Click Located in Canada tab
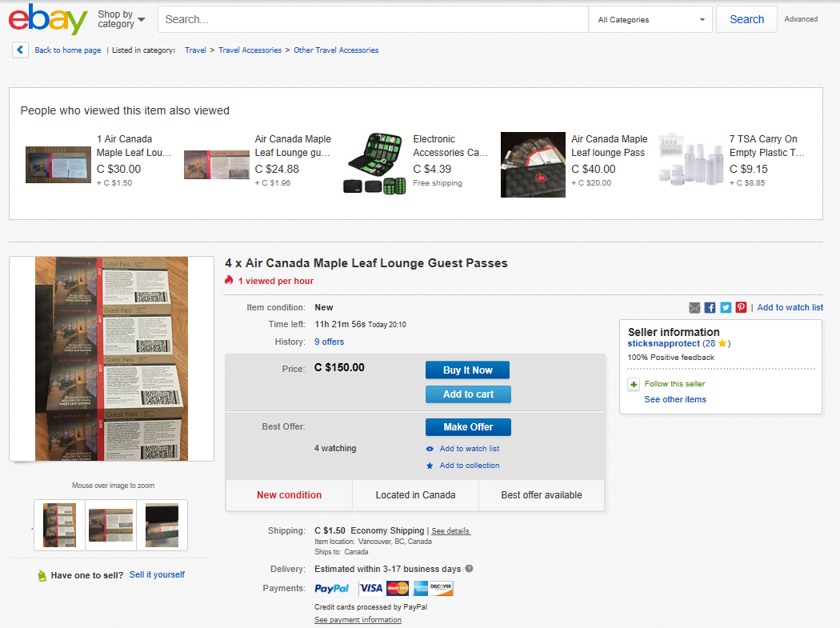 click(x=415, y=495)
